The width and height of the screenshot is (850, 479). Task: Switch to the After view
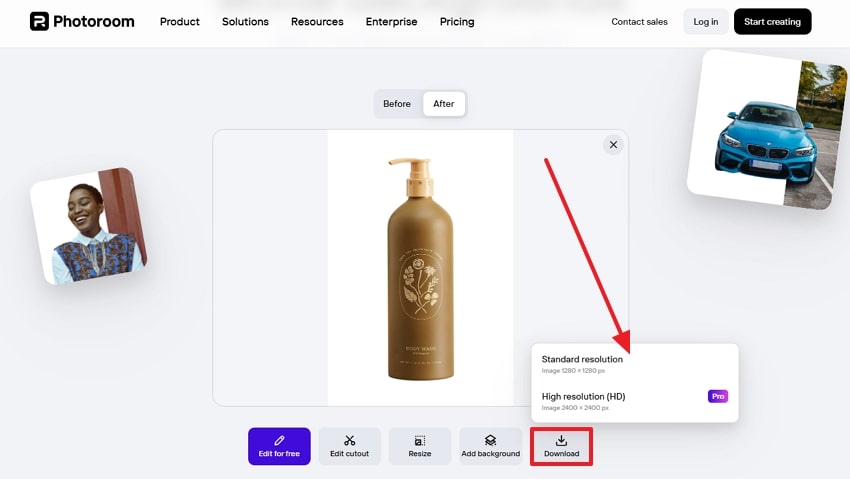[444, 104]
